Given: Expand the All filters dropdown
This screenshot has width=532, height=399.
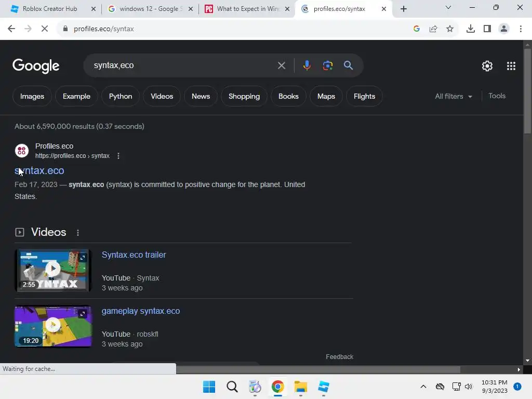Looking at the screenshot, I should (454, 96).
